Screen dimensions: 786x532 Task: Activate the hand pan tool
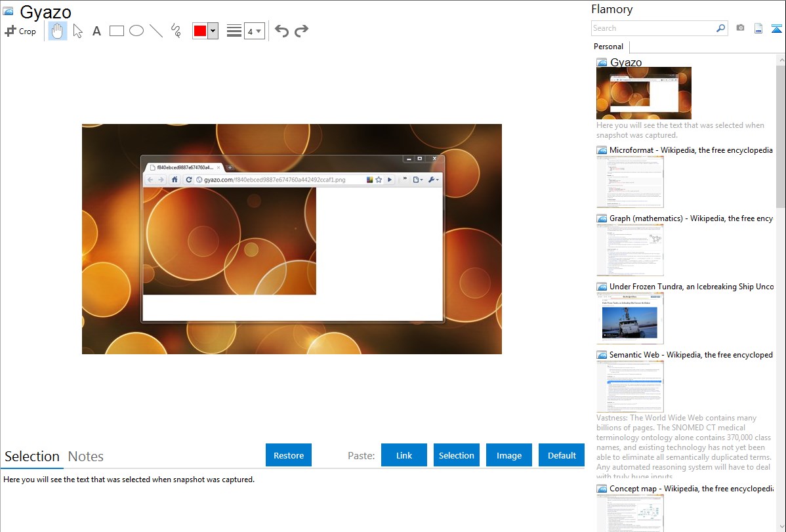(58, 31)
